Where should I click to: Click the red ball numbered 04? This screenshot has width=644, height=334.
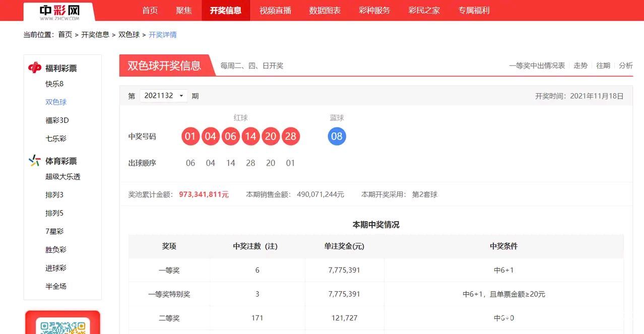(x=211, y=137)
